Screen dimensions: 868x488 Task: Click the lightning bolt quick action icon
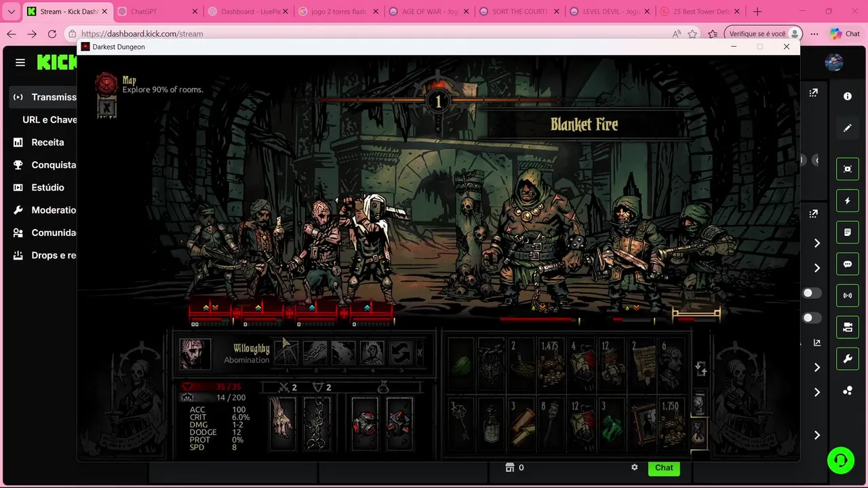pyautogui.click(x=847, y=201)
